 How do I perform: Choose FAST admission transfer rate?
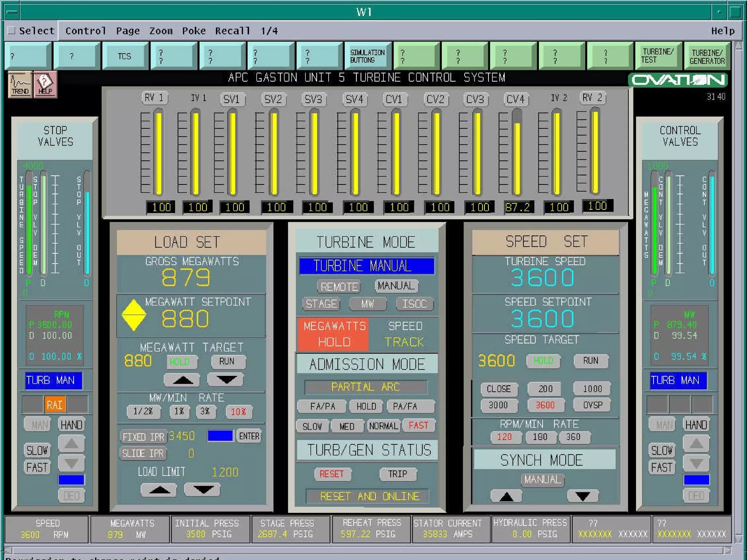(418, 425)
